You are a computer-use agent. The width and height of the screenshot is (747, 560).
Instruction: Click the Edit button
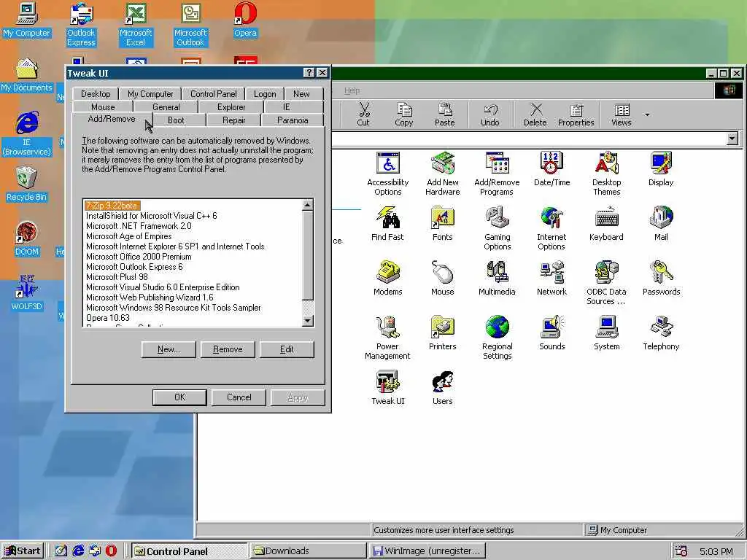click(287, 349)
